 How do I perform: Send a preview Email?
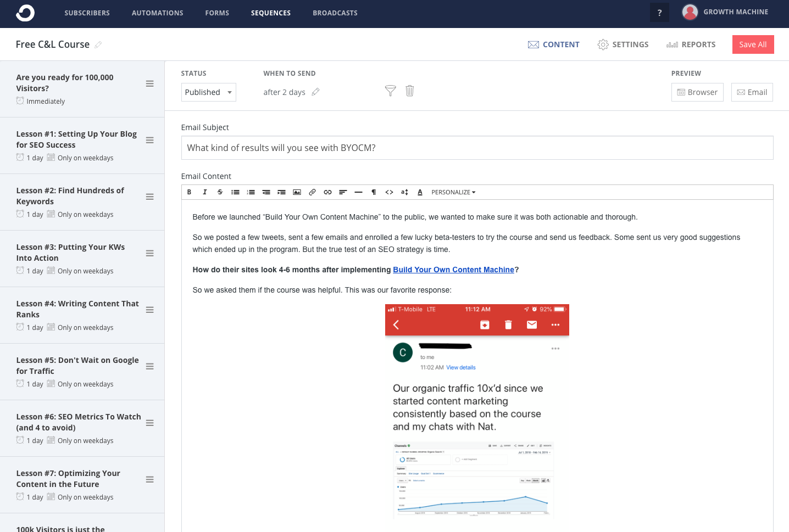coord(752,92)
